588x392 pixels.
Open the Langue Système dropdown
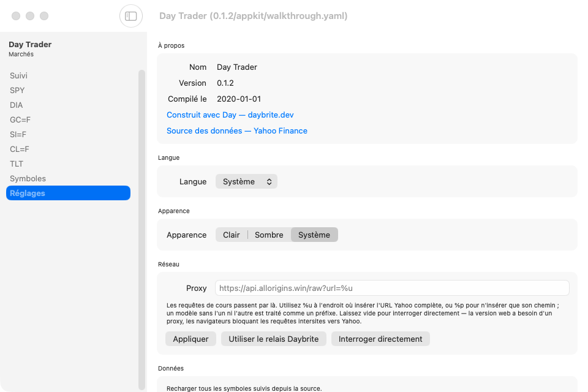[246, 181]
